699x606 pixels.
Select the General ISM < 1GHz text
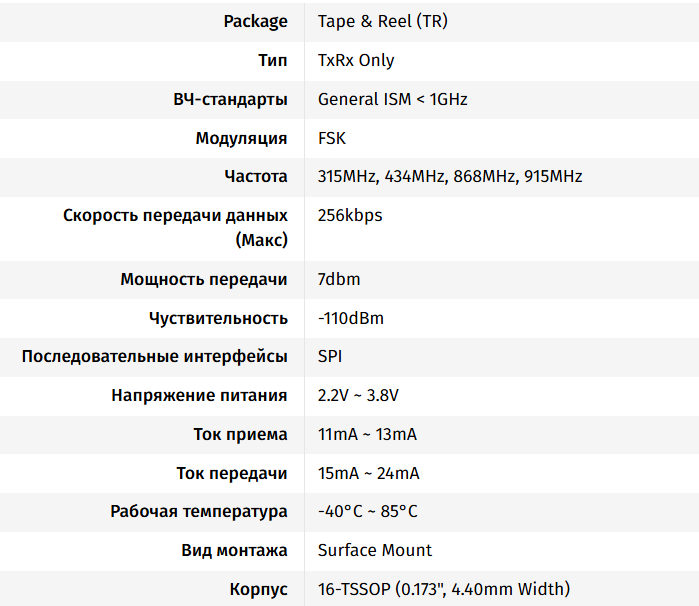tap(392, 99)
